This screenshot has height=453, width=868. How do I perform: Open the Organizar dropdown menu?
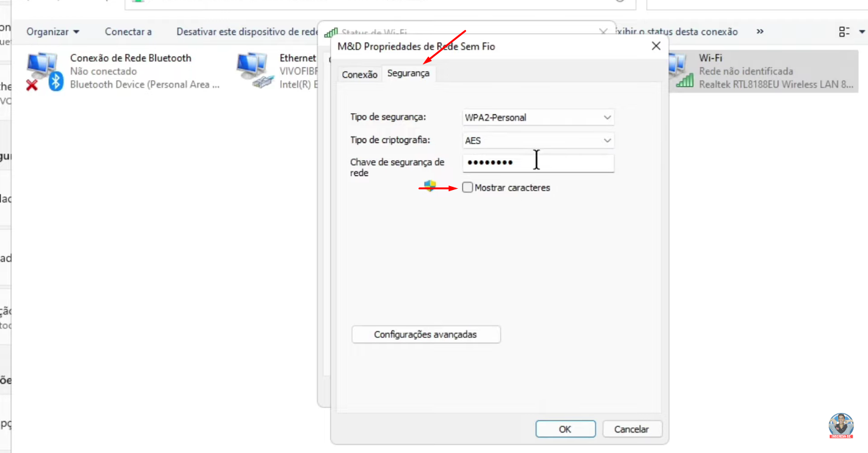[x=53, y=32]
